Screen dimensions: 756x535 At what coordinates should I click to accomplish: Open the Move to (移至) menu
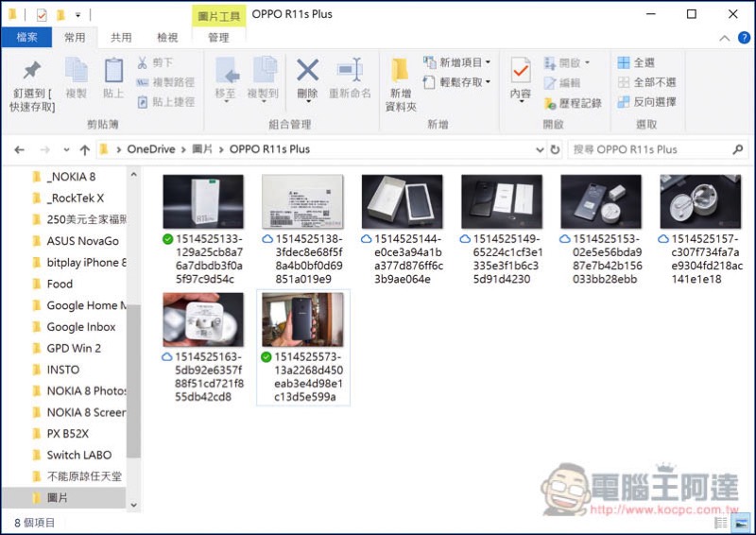[226, 79]
